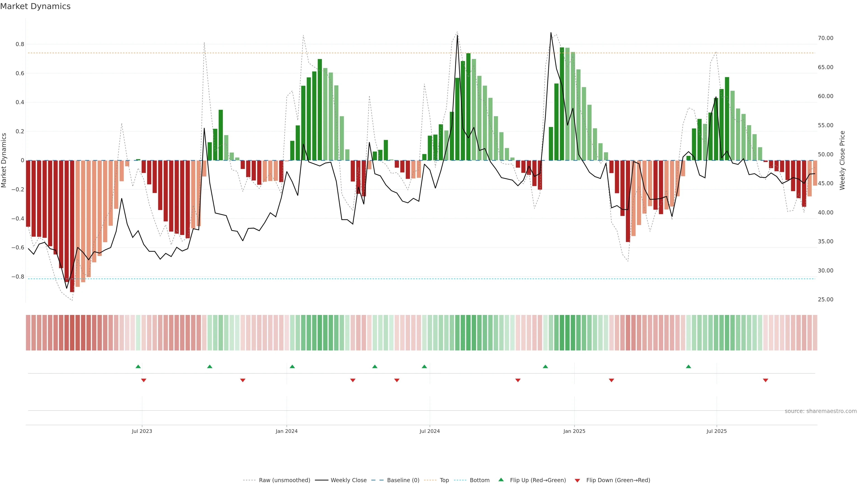This screenshot has height=488, width=868.
Task: Click the Market Dynamics chart title
Action: [x=35, y=6]
